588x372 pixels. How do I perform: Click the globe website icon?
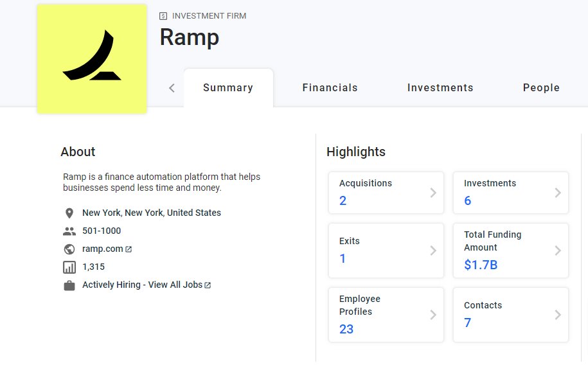69,249
